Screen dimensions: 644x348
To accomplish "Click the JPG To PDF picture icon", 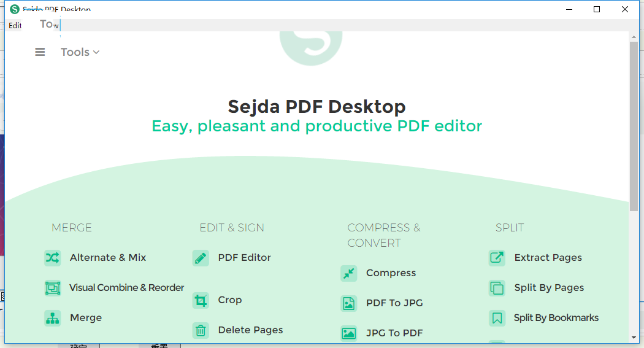I will 349,333.
